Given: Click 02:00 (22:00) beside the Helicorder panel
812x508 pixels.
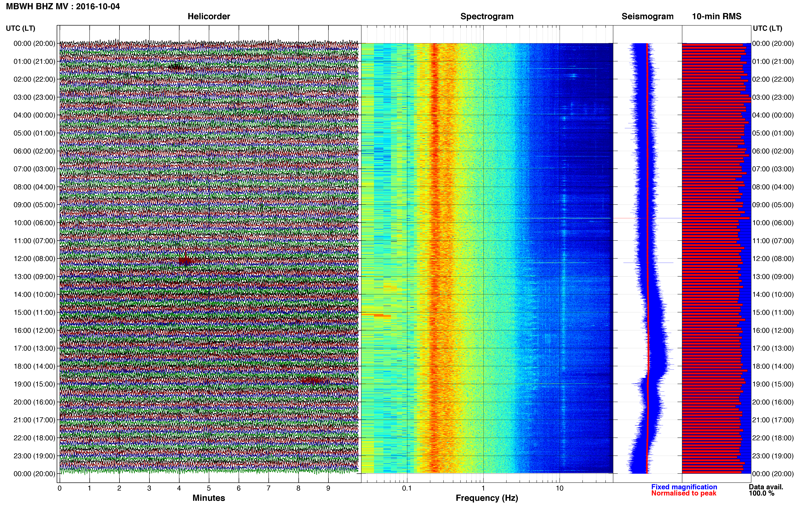Looking at the screenshot, I should point(34,79).
